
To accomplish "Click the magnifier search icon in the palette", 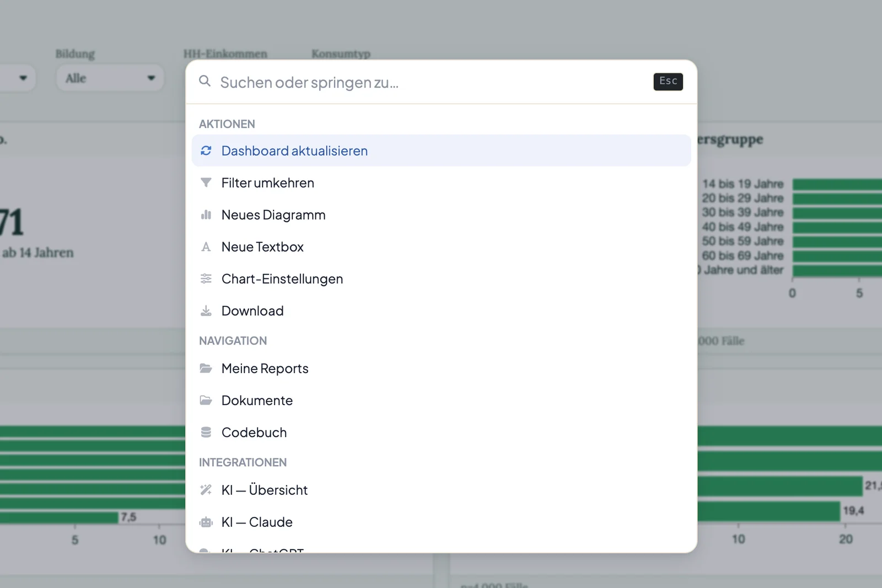I will (205, 81).
